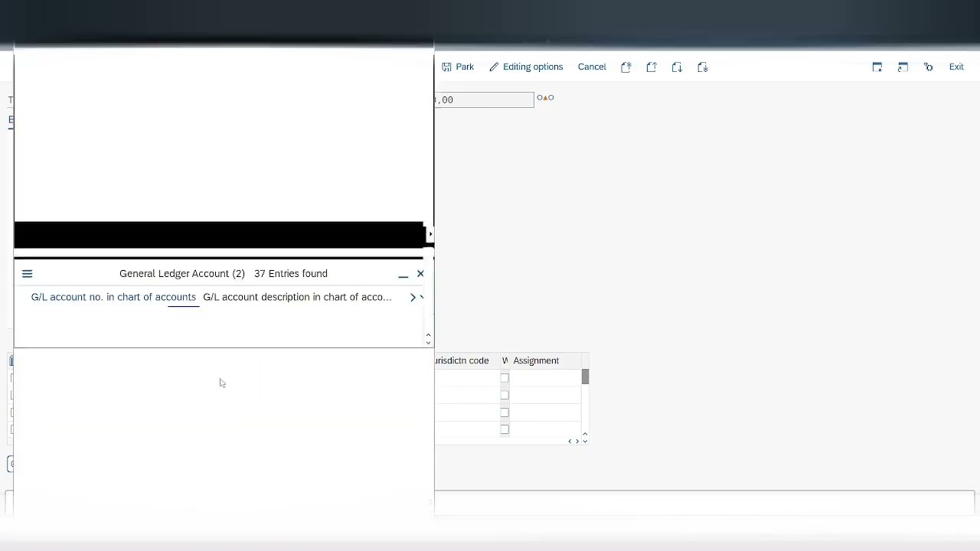
Task: Go to last page icon
Action: [x=703, y=67]
